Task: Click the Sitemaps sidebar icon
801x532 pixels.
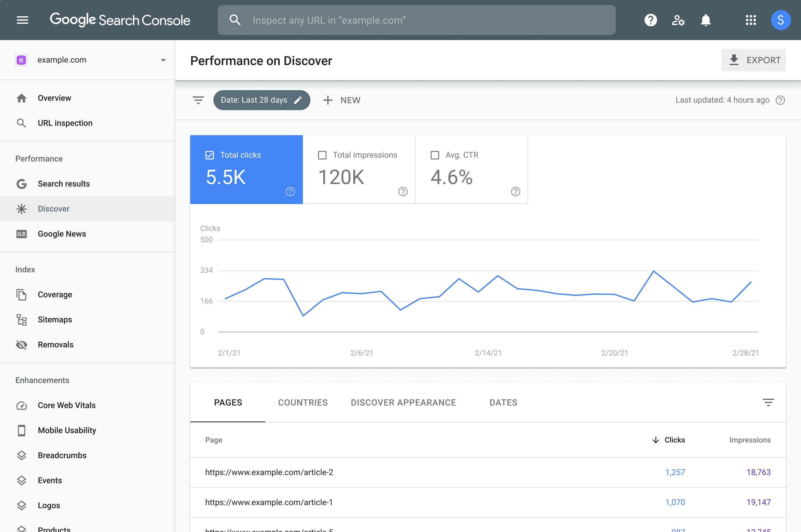Action: click(x=21, y=320)
